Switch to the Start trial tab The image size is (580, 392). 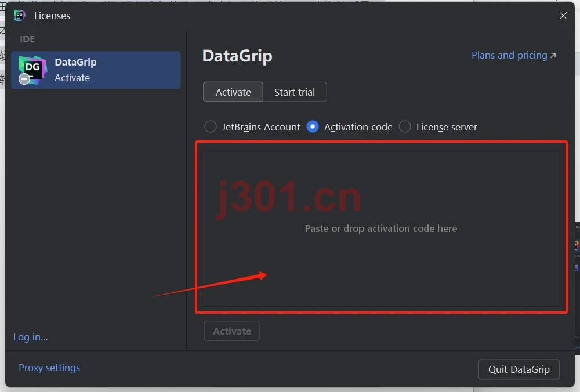[295, 92]
